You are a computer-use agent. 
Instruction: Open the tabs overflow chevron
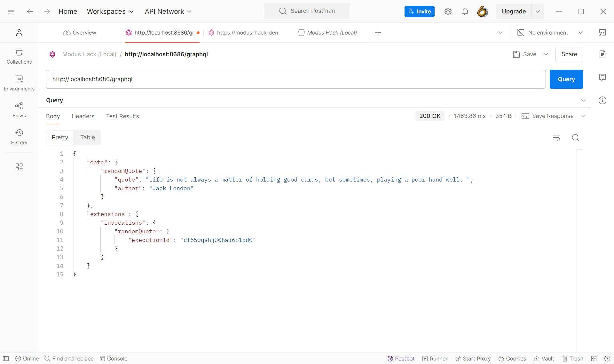(x=500, y=33)
